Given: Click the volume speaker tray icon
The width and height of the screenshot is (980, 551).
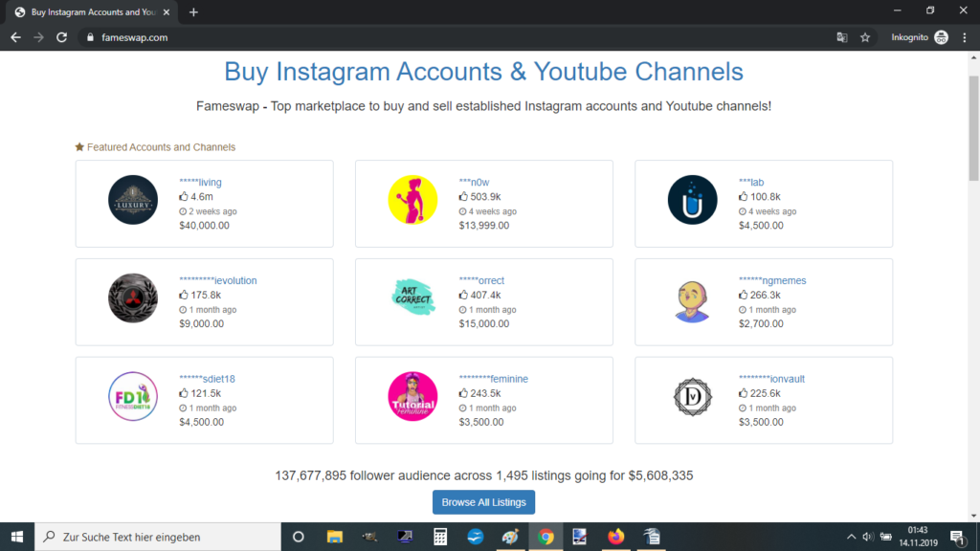Looking at the screenshot, I should 867,537.
